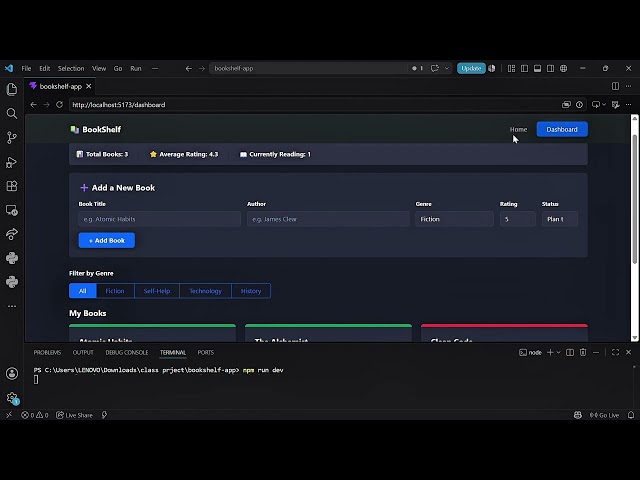Open the Explorer view in activity bar

pos(12,89)
